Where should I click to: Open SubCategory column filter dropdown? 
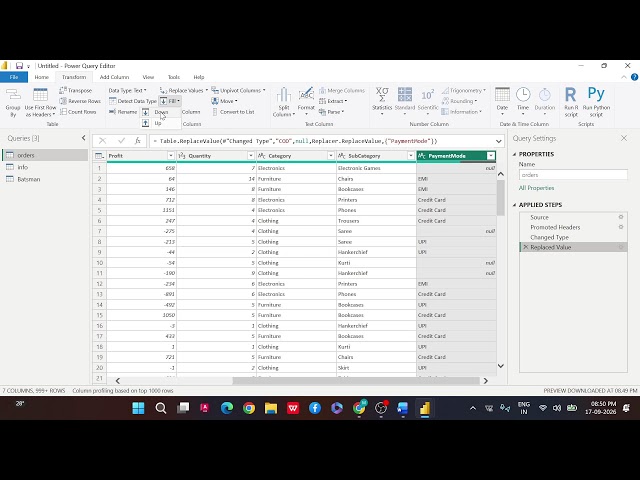click(411, 156)
